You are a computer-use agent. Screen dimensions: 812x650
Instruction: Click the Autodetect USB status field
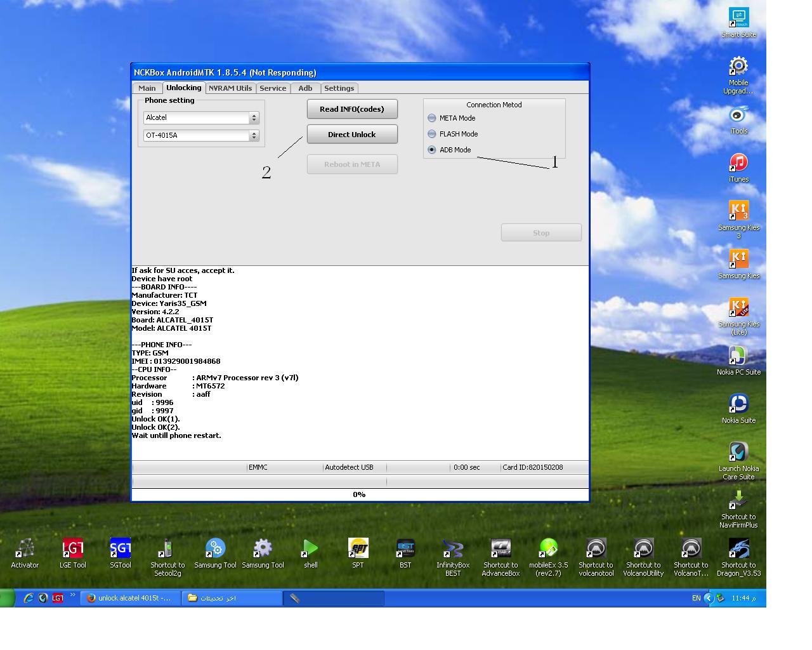[355, 467]
